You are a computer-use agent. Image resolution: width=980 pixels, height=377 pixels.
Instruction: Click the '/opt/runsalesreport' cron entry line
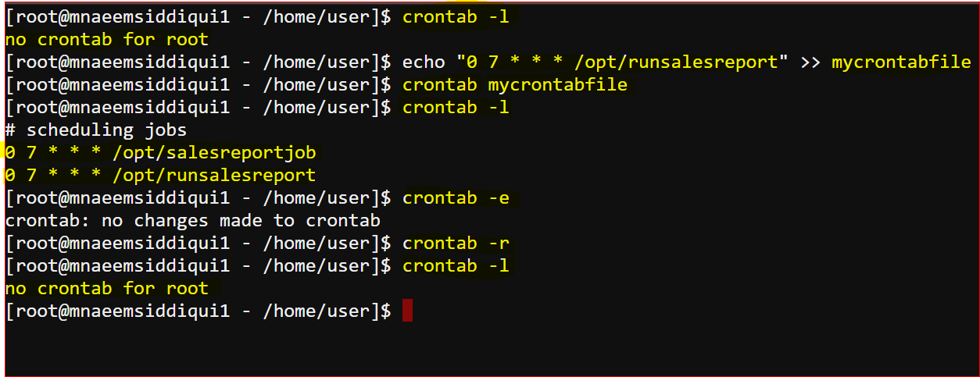[x=160, y=175]
